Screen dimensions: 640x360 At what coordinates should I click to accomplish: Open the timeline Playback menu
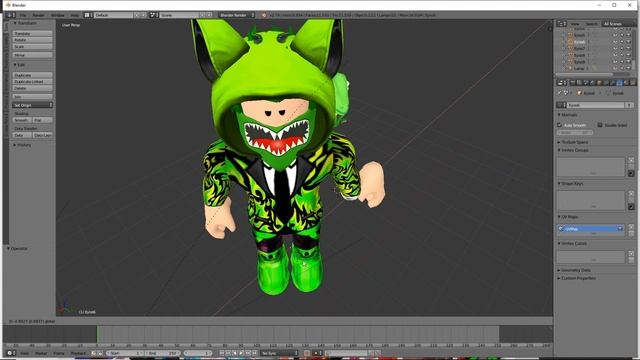[78, 353]
